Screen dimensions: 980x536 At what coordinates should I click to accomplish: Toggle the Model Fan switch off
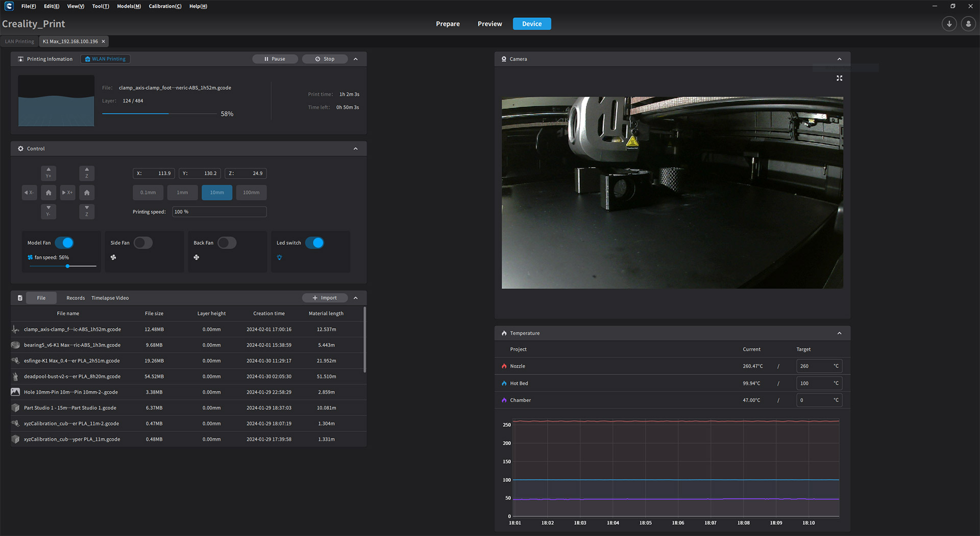point(64,242)
